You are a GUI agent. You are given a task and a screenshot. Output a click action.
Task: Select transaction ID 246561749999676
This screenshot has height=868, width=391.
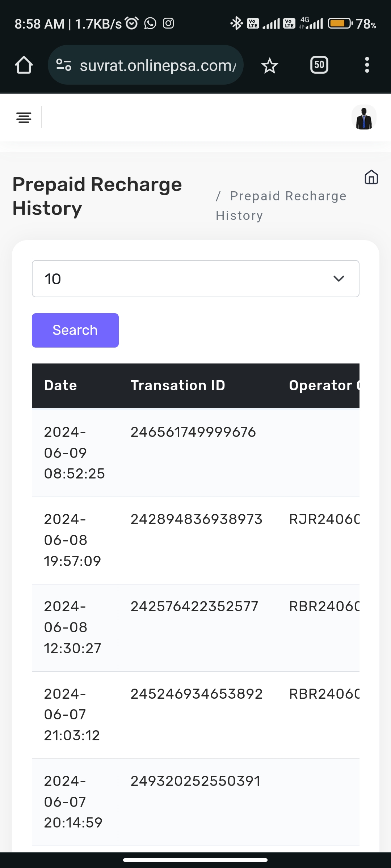click(x=193, y=432)
